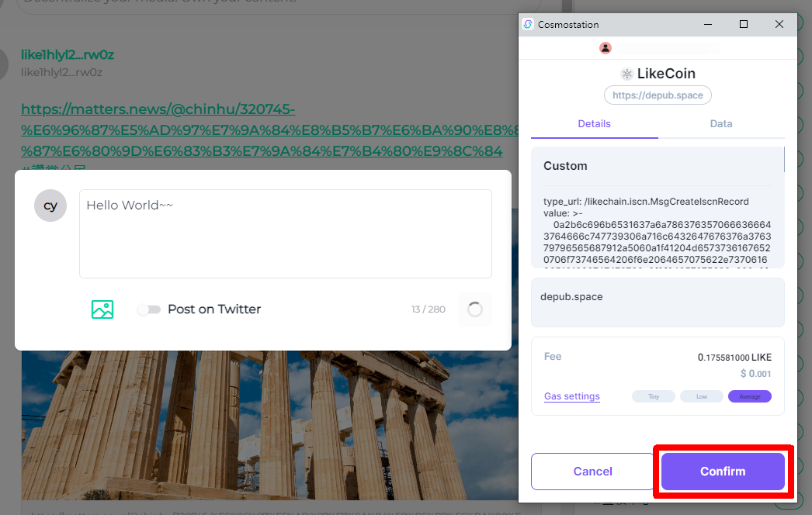The image size is (812, 515).
Task: Click the Cosmostation logo in title bar
Action: point(528,24)
